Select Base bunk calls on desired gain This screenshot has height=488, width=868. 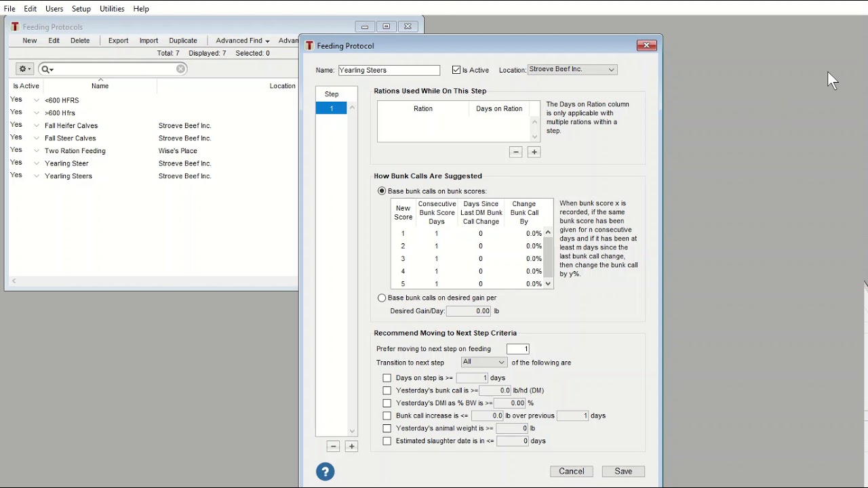tap(382, 298)
